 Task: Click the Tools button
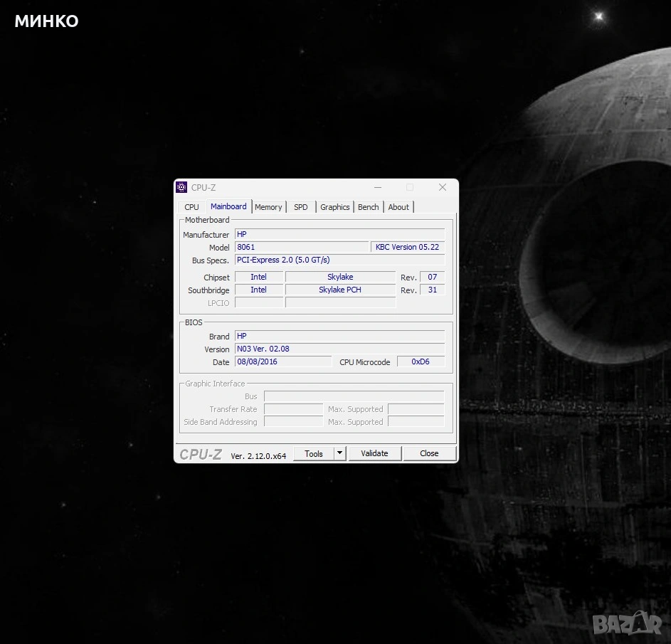313,453
